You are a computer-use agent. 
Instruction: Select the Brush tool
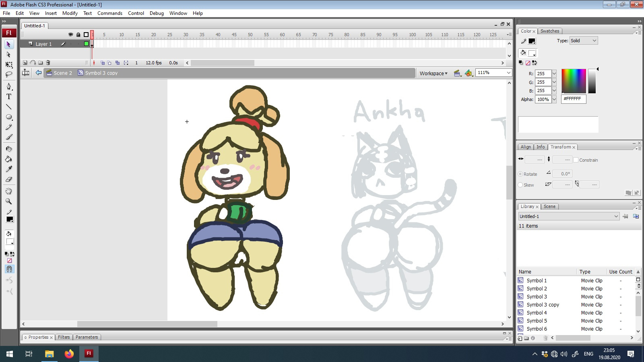pos(8,137)
